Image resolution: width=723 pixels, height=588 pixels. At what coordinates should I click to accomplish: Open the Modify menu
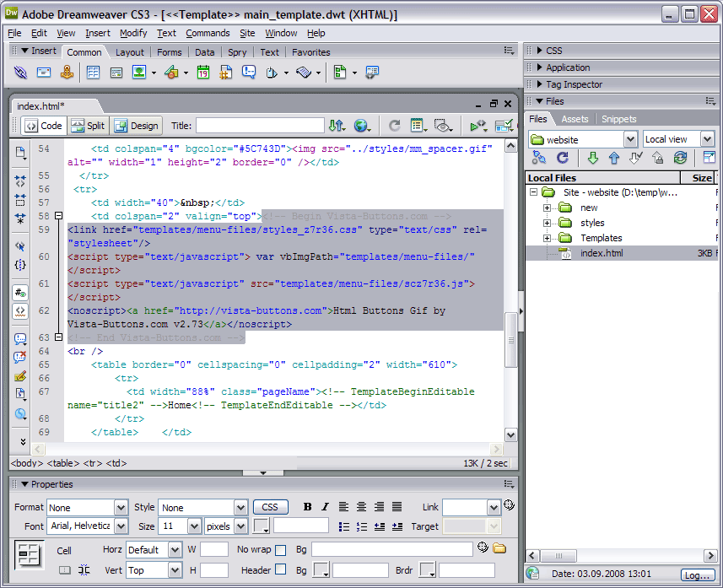(133, 33)
